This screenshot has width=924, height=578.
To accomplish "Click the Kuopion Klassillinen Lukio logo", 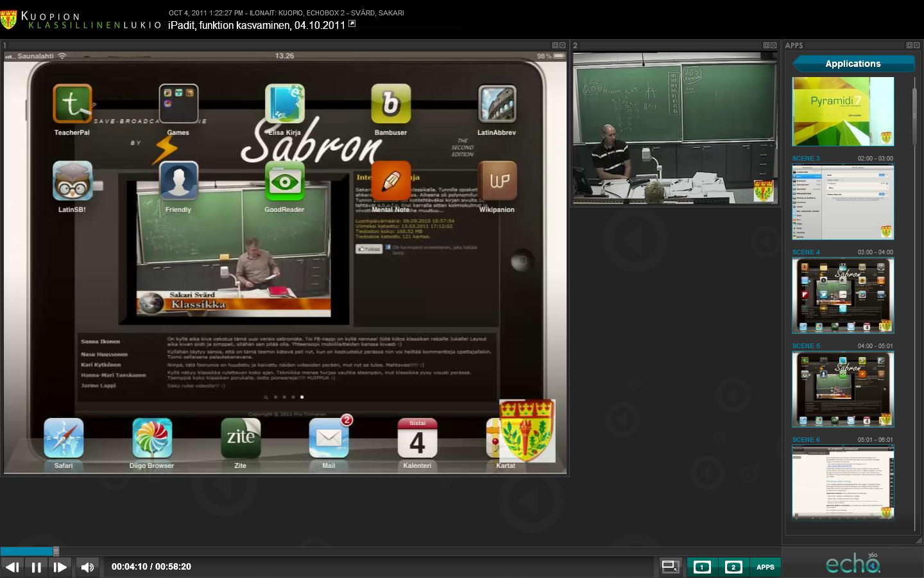I will click(81, 19).
